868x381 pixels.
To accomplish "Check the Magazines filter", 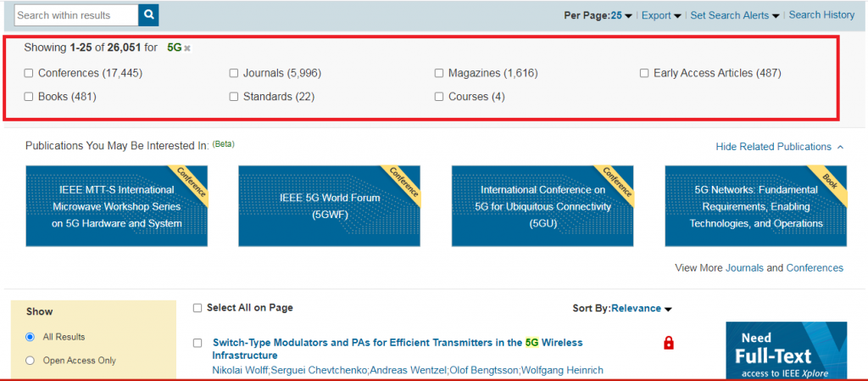I will (439, 73).
